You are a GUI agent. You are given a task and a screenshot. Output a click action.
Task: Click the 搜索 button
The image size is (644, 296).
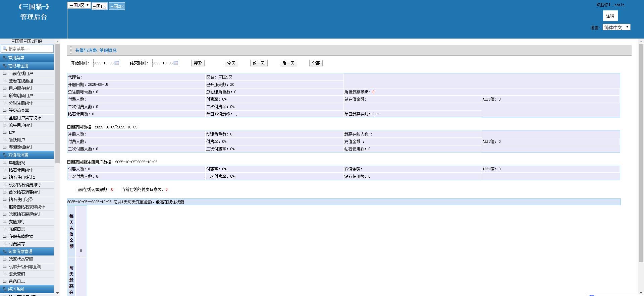[x=198, y=63]
